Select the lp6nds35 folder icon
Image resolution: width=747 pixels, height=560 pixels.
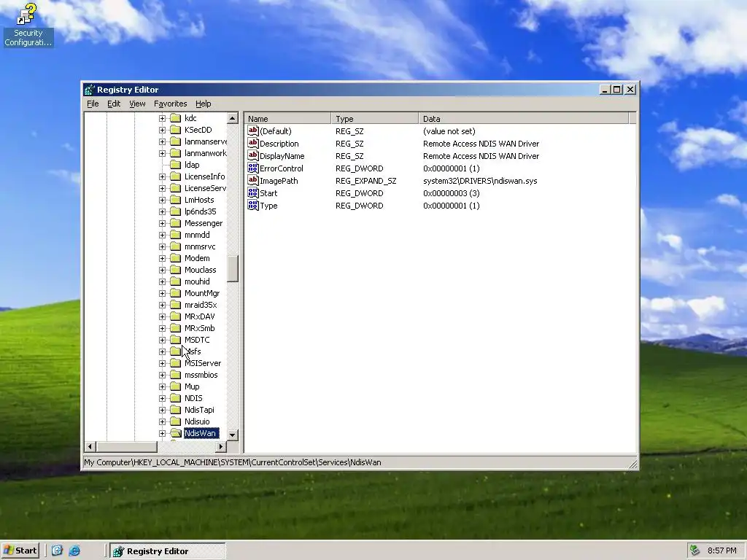[x=176, y=211]
